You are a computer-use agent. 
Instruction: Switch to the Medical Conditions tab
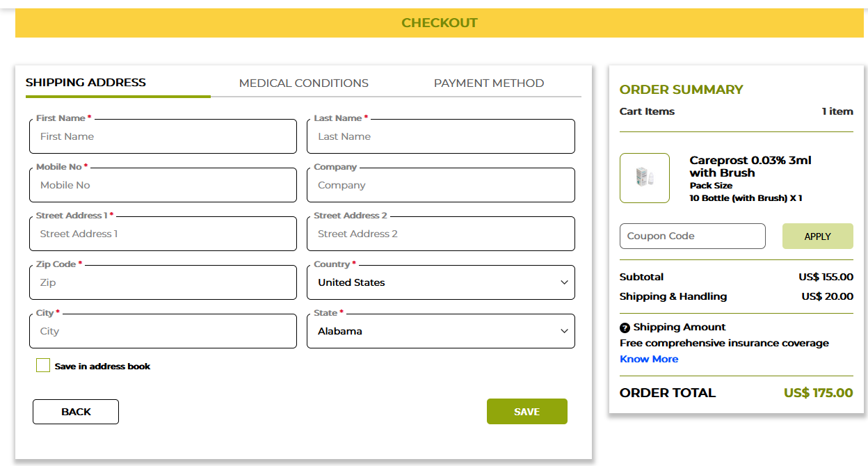[x=303, y=83]
